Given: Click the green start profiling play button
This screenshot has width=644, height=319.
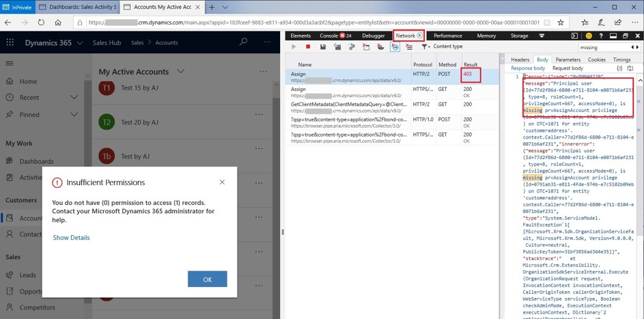Looking at the screenshot, I should pos(294,47).
